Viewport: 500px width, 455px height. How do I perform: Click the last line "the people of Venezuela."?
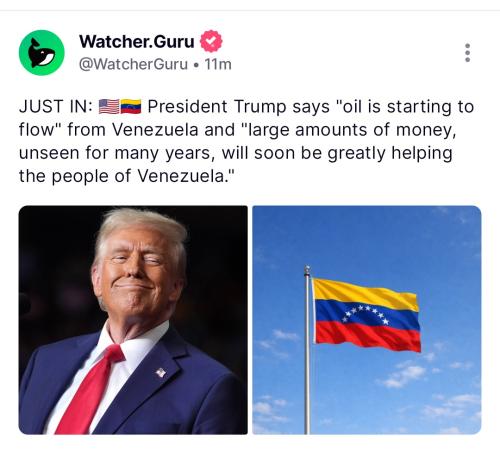pos(127,176)
